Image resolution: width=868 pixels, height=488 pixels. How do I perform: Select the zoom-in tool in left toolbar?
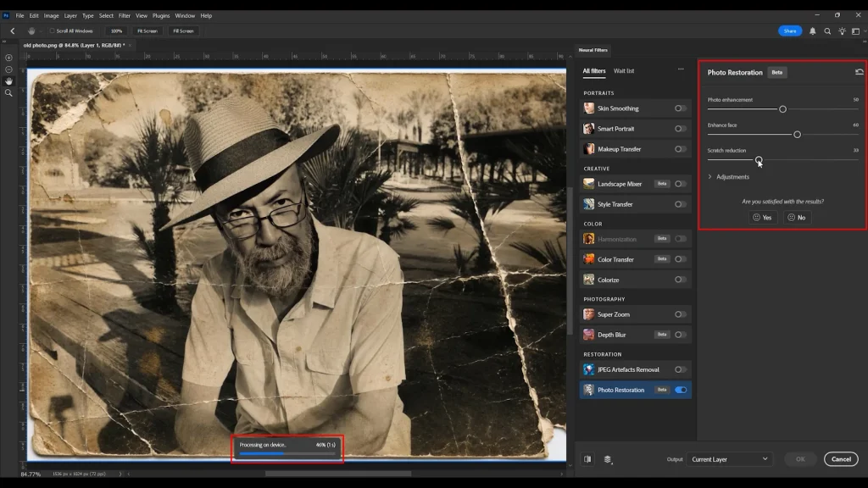click(x=8, y=58)
